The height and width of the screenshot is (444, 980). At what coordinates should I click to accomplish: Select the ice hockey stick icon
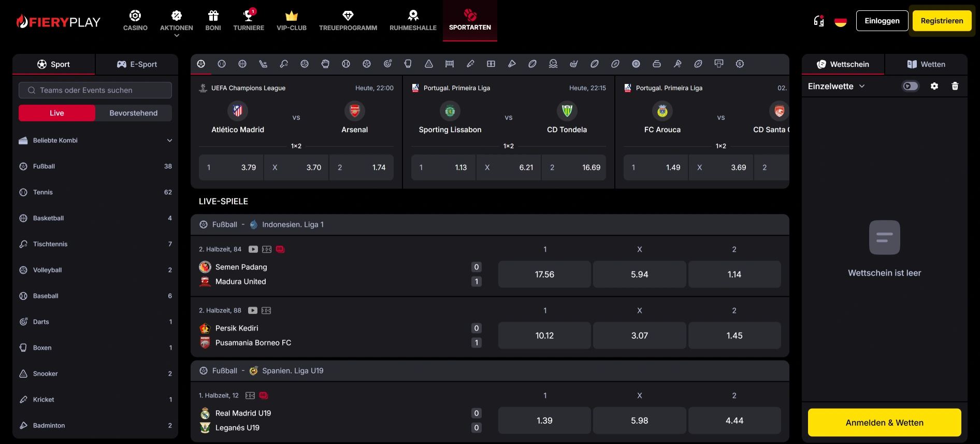pyautogui.click(x=263, y=64)
